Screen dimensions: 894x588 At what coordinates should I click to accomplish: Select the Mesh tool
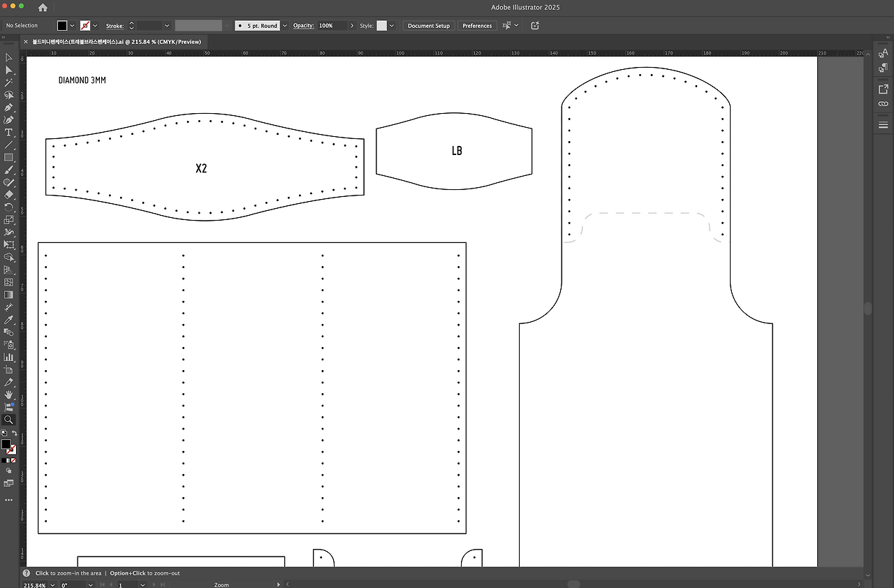tap(9, 283)
